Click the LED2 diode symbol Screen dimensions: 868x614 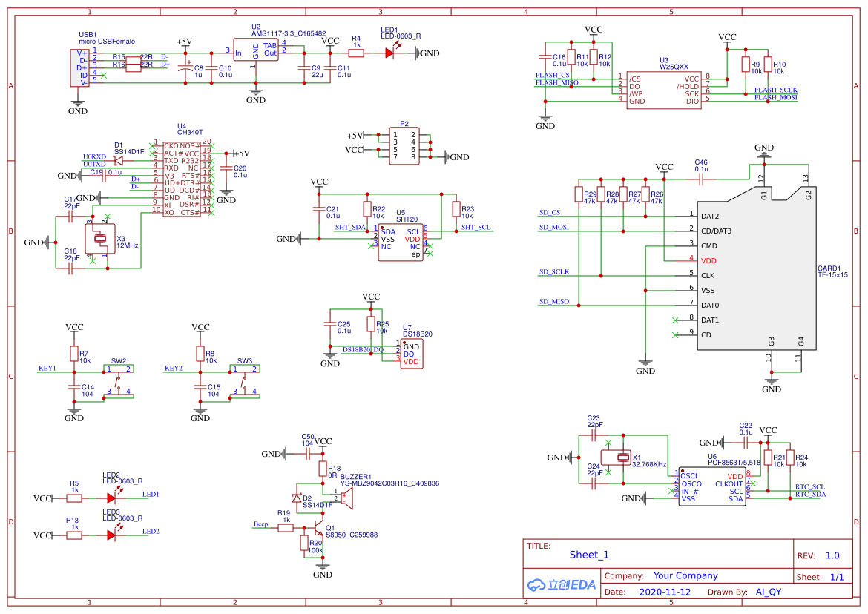(112, 498)
